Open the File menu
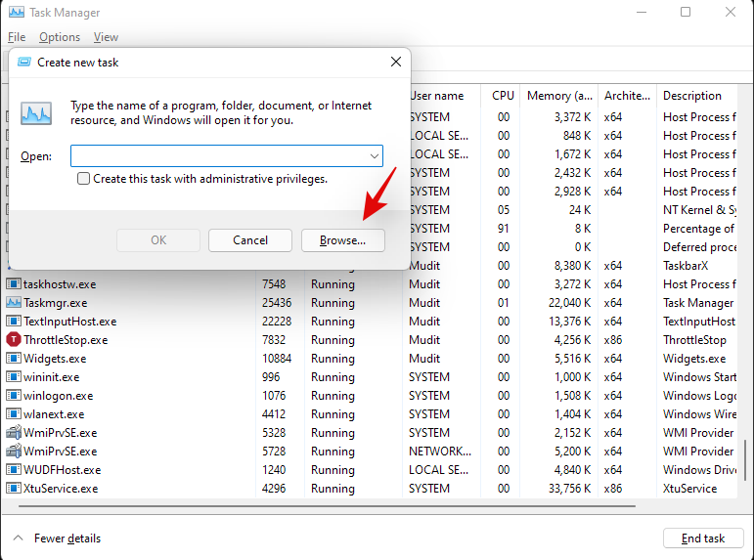This screenshot has height=560, width=754. coord(17,37)
